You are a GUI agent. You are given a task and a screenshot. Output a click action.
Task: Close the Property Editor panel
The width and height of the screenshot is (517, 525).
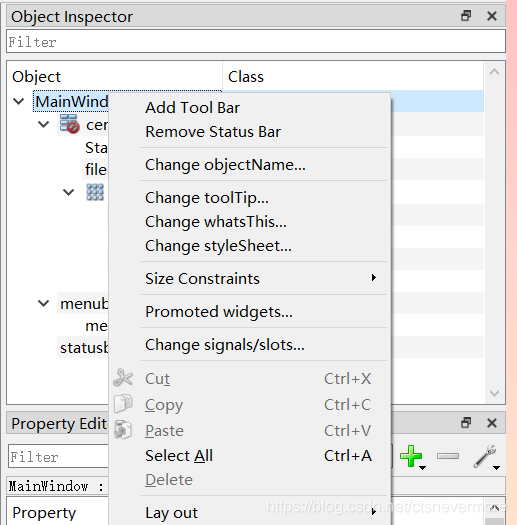[x=492, y=423]
